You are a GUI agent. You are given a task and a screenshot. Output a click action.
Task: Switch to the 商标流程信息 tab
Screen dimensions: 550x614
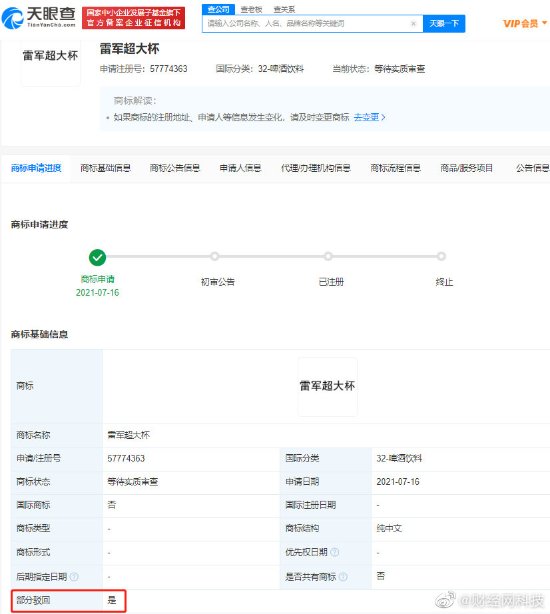click(395, 168)
